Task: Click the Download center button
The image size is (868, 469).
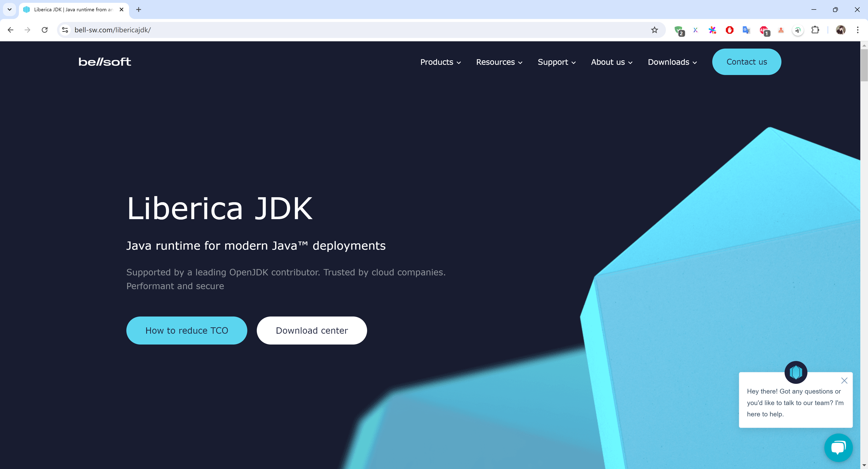Action: 312,330
